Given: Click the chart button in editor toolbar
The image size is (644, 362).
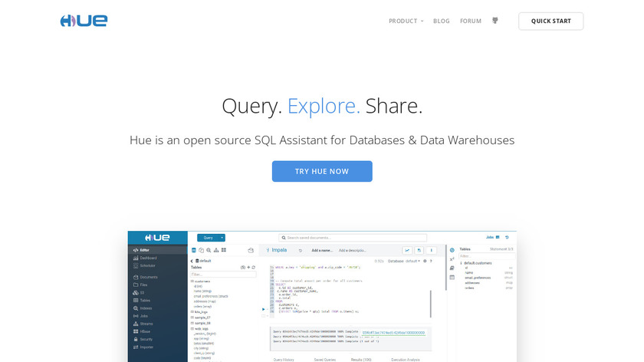Looking at the screenshot, I should (x=407, y=250).
